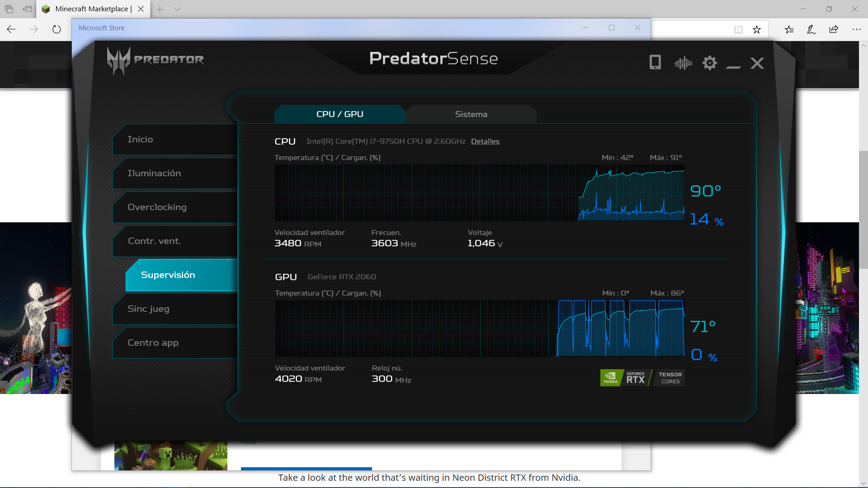Open the Overclocking menu section

point(157,207)
